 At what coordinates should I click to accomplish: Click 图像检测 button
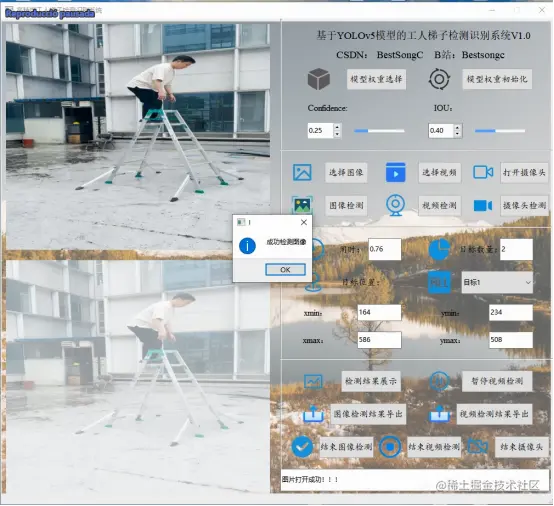pos(346,205)
